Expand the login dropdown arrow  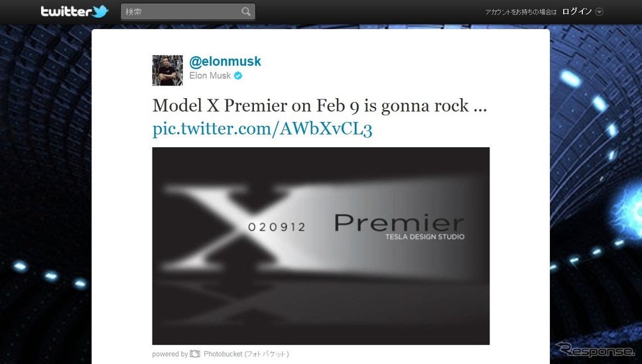click(599, 12)
